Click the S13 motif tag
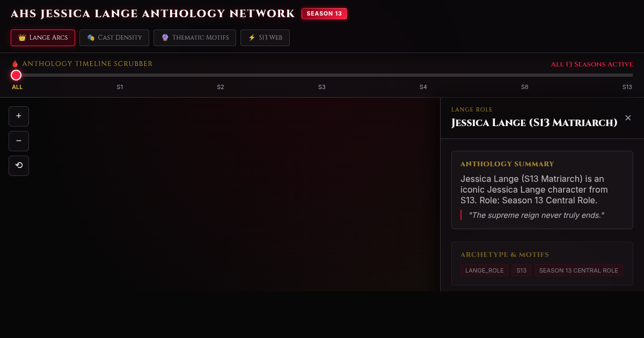 click(522, 270)
